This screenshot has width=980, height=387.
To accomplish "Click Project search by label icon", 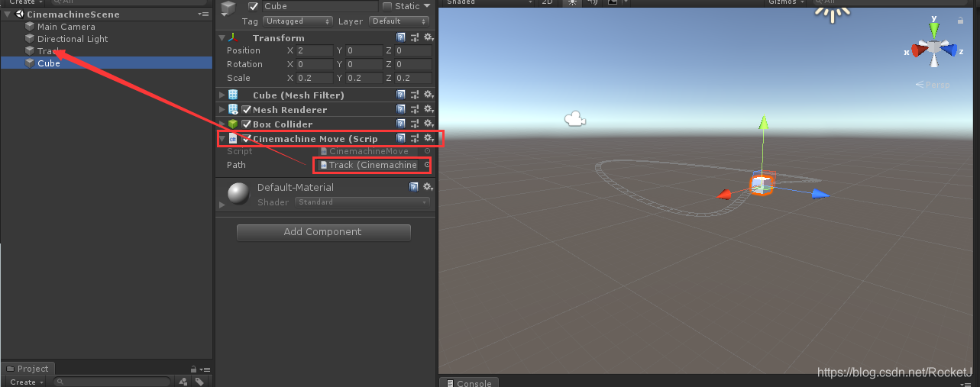I will click(x=199, y=382).
